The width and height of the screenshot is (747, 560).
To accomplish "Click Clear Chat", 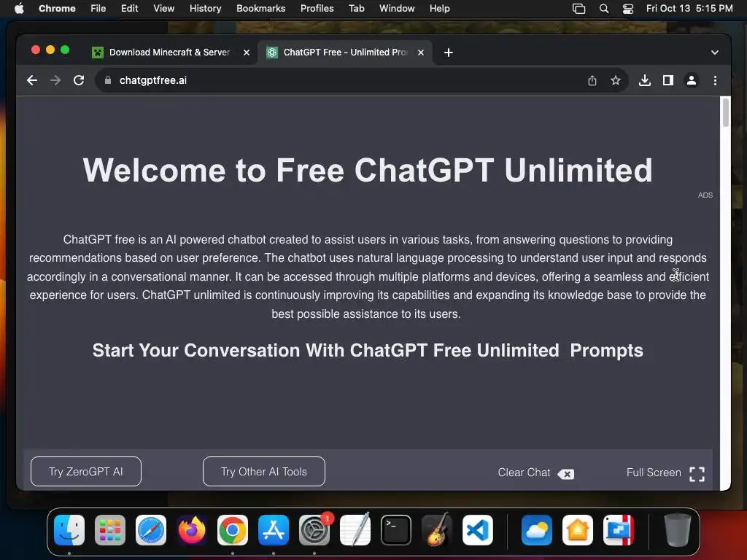I will [524, 472].
